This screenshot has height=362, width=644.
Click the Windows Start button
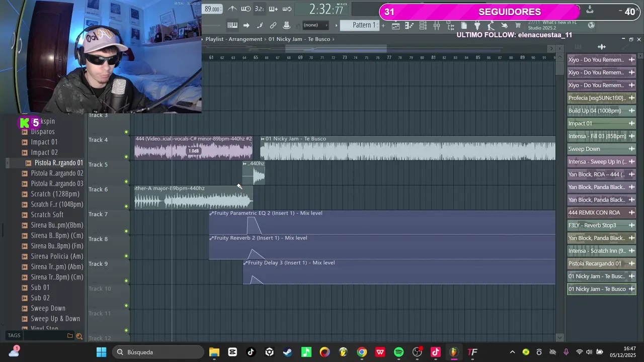point(101,352)
